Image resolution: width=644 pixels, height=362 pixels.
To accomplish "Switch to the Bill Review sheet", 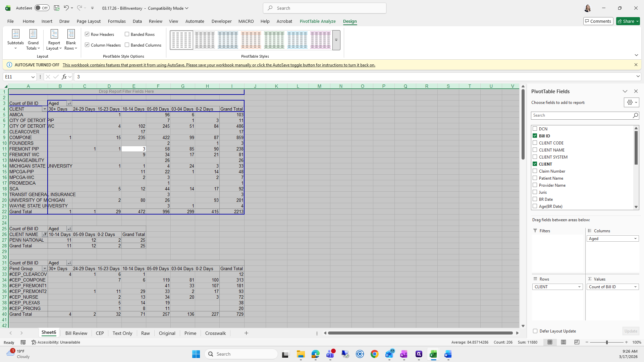I will click(x=76, y=333).
